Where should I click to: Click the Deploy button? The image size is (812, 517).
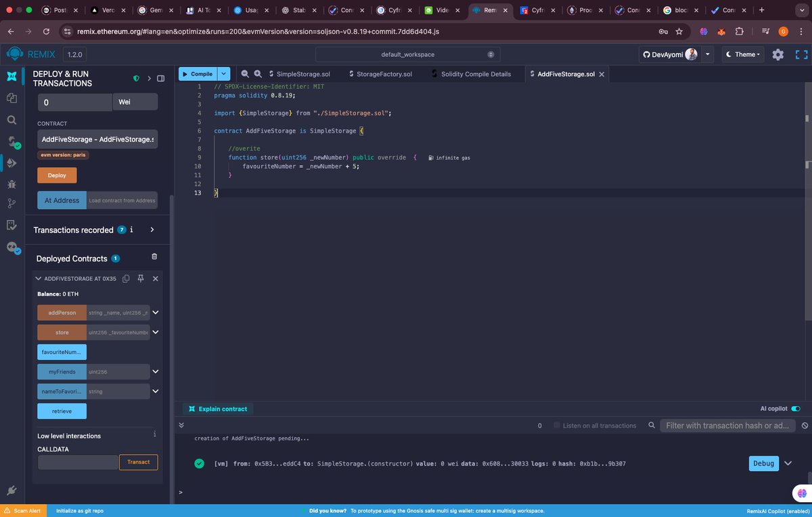[57, 175]
